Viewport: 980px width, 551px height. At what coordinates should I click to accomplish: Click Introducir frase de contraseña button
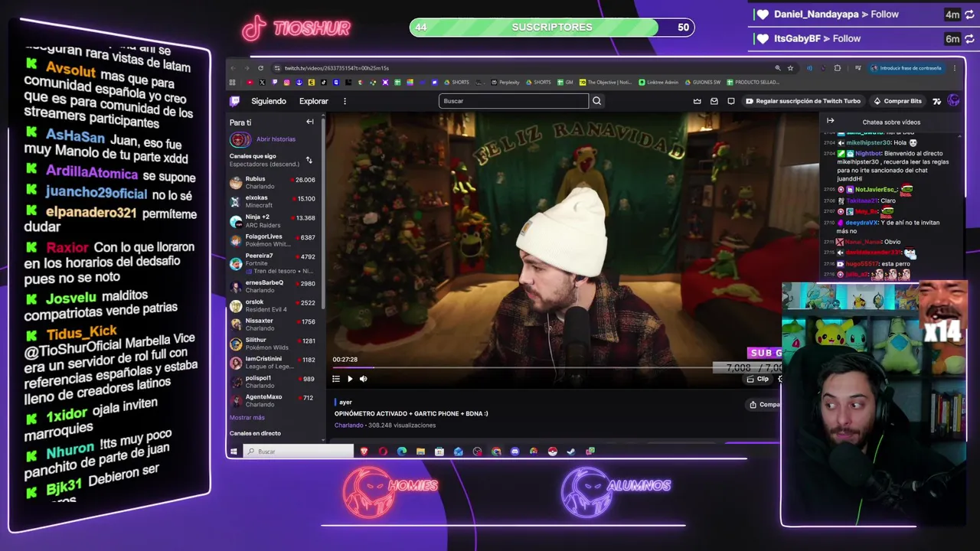[x=906, y=68]
